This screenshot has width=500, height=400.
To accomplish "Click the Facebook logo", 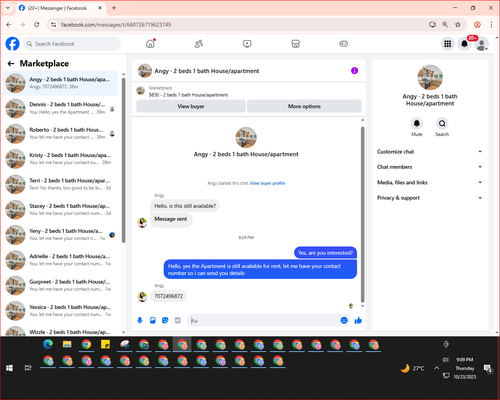I will point(12,44).
